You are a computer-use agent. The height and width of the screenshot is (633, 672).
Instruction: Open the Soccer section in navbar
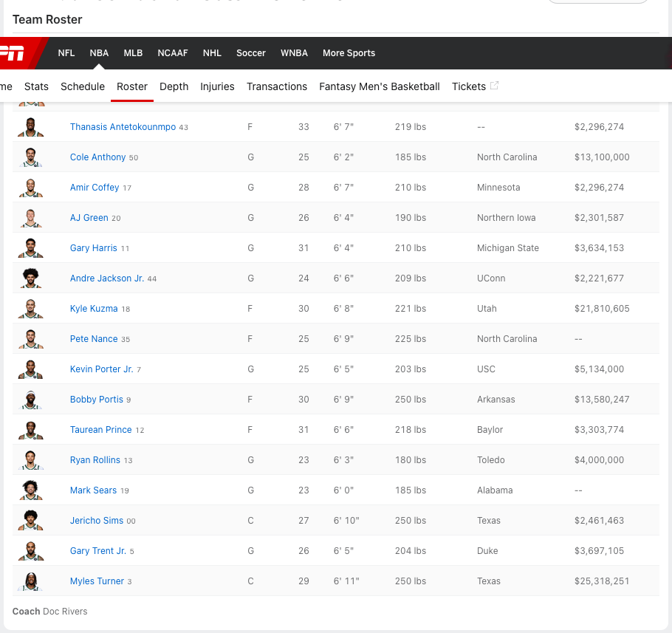(x=251, y=53)
